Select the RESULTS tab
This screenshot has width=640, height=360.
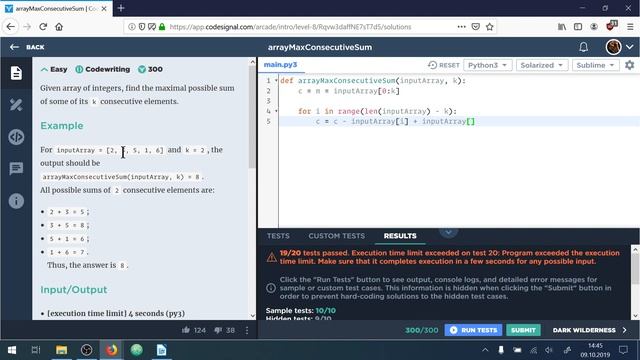(400, 236)
